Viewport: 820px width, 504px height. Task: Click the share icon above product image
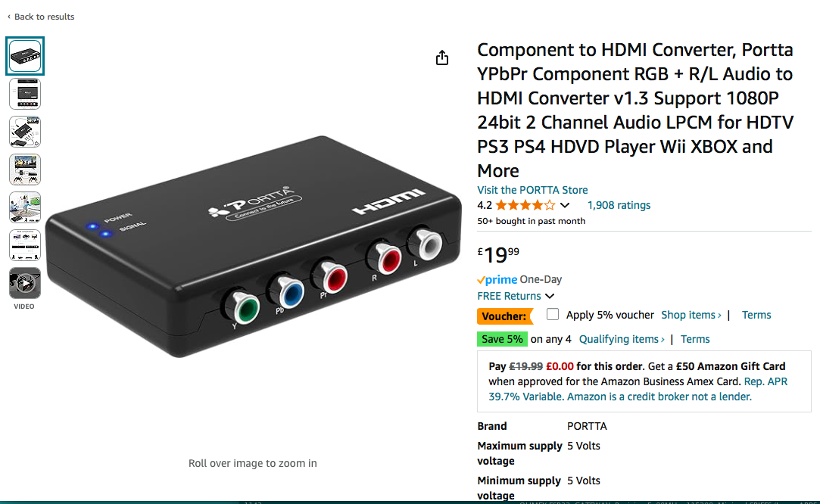point(442,58)
